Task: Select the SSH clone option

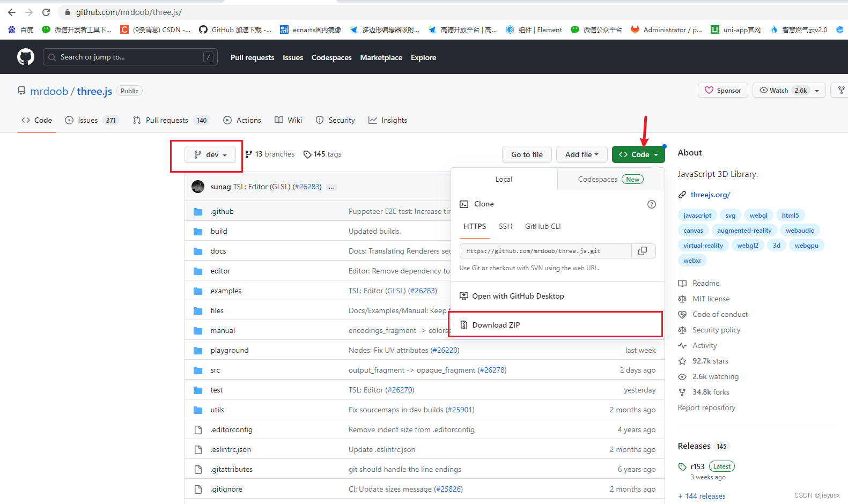Action: pyautogui.click(x=505, y=227)
